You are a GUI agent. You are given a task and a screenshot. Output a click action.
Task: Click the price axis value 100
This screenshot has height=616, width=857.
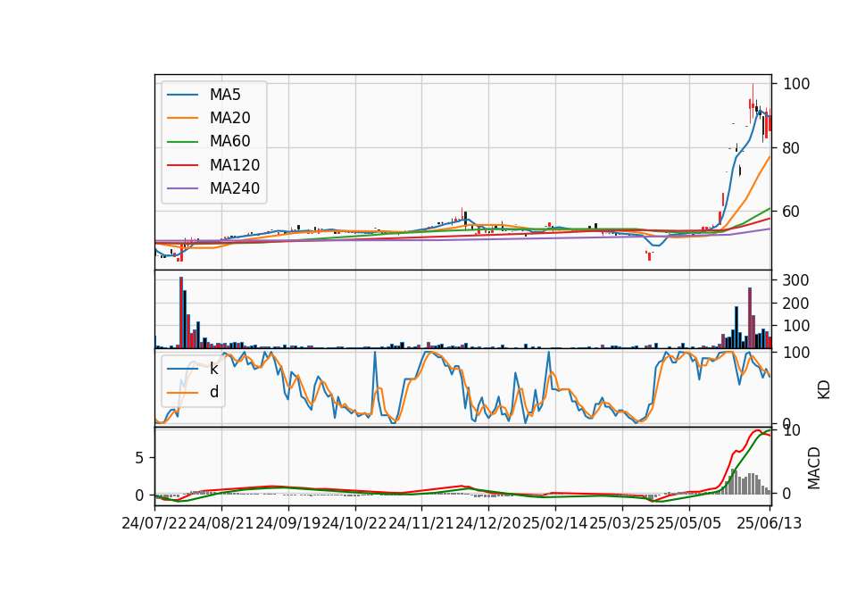pyautogui.click(x=796, y=84)
